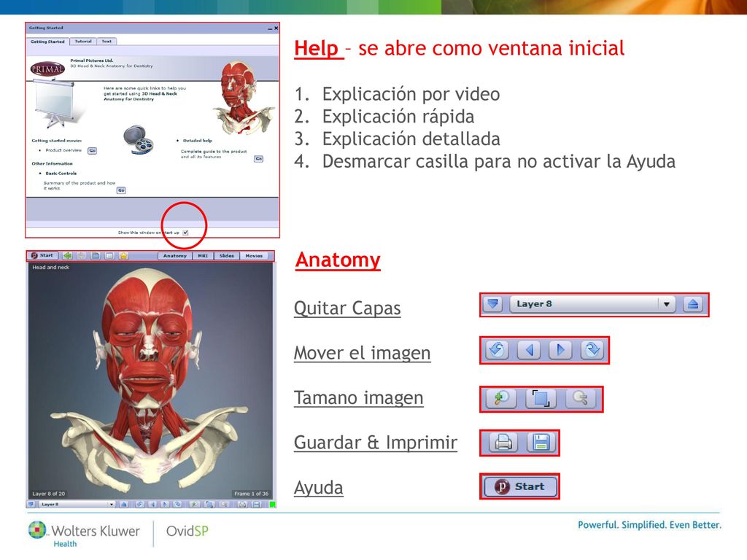Click the enlarged Start button beside Ayuda
The image size is (747, 560).
pos(520,486)
